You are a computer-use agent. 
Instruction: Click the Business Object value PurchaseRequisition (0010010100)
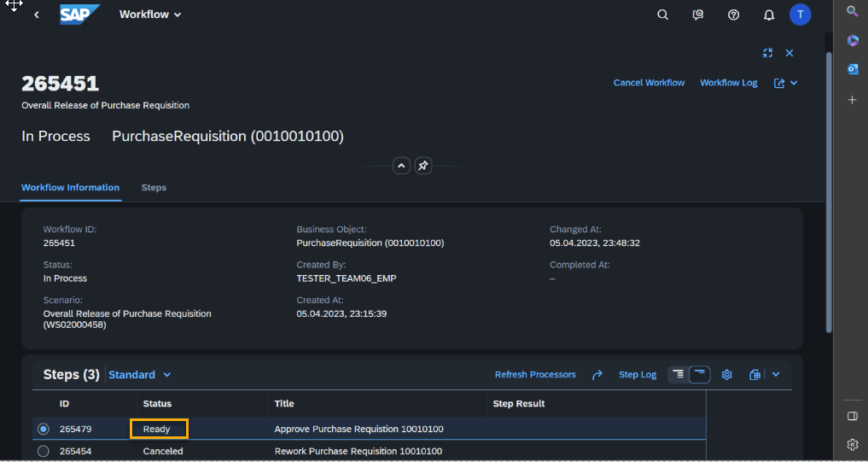pyautogui.click(x=370, y=243)
